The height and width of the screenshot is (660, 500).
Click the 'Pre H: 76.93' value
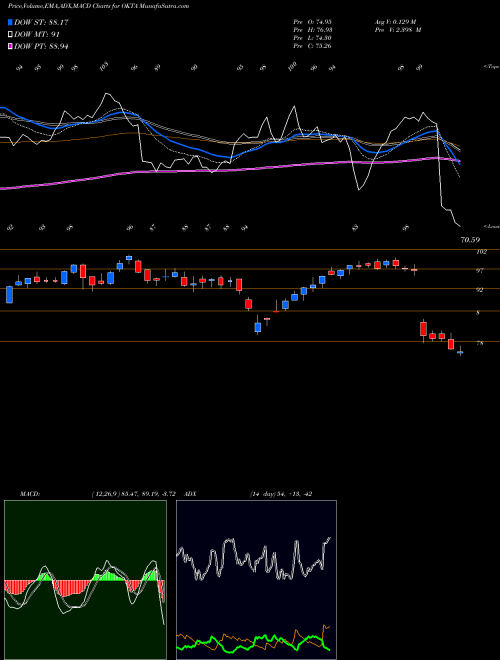pyautogui.click(x=312, y=30)
